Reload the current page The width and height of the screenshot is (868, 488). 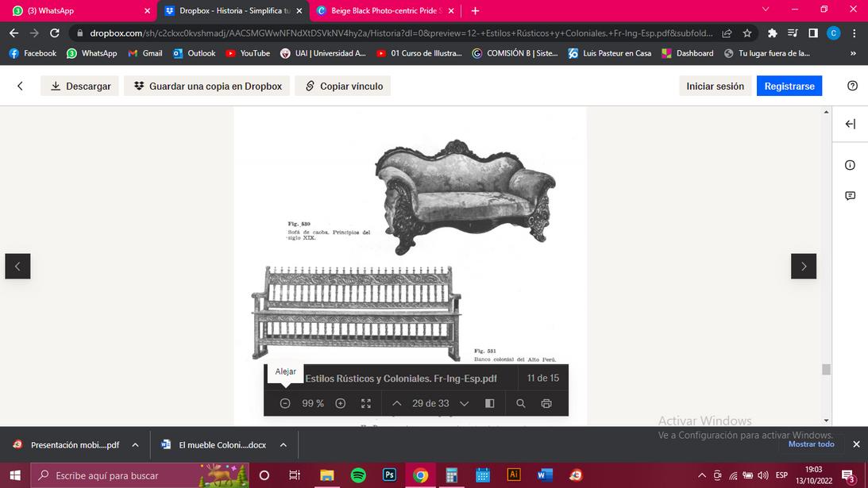[54, 33]
